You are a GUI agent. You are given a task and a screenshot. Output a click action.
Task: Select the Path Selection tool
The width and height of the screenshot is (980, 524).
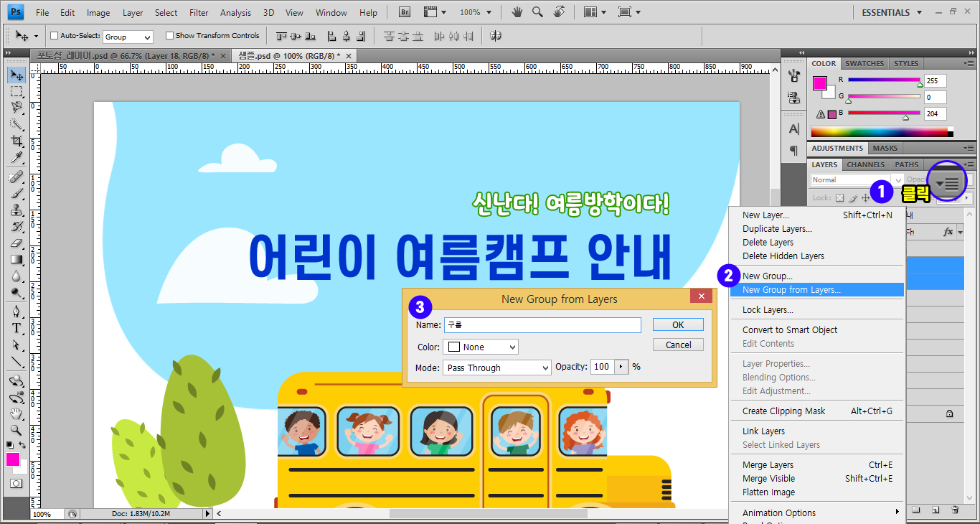click(17, 345)
